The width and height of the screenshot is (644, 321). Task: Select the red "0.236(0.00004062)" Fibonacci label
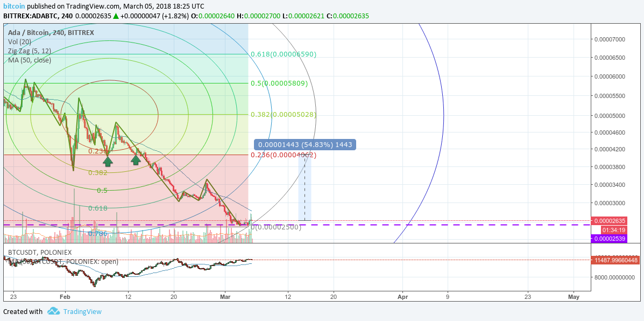coord(284,155)
